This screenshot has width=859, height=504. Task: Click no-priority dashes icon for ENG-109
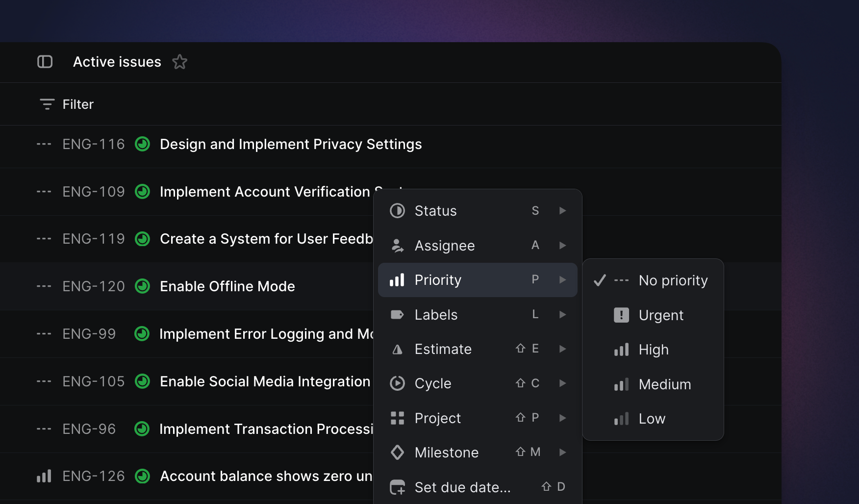[x=44, y=192]
